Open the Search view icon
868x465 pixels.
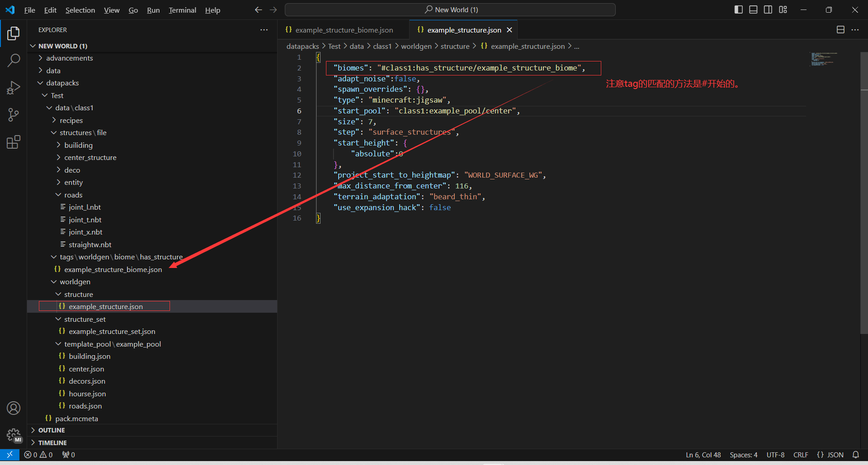point(14,60)
